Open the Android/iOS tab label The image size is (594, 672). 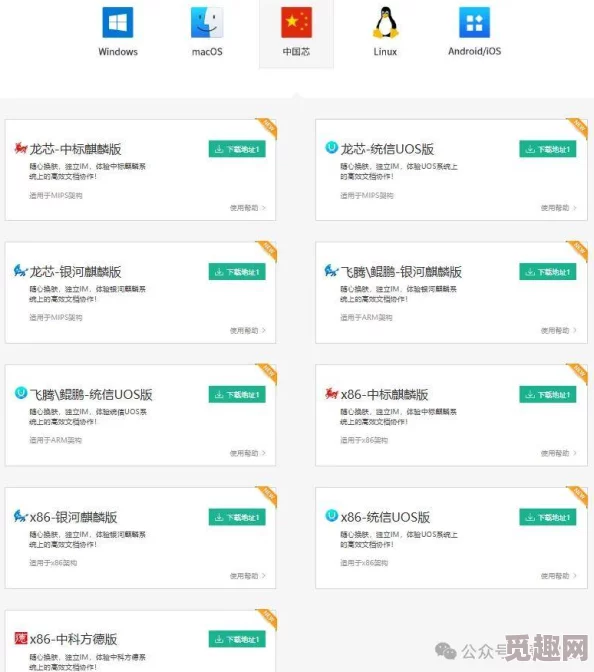474,51
